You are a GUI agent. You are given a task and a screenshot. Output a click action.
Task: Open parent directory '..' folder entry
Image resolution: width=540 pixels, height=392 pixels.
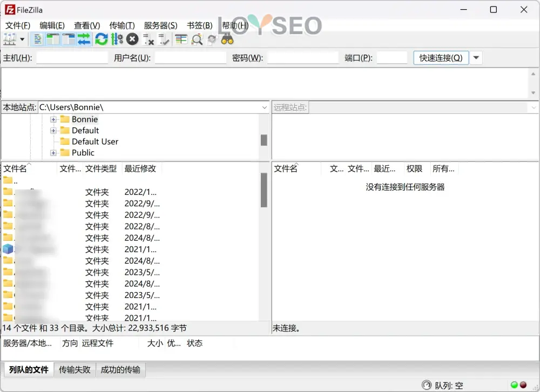pyautogui.click(x=10, y=180)
